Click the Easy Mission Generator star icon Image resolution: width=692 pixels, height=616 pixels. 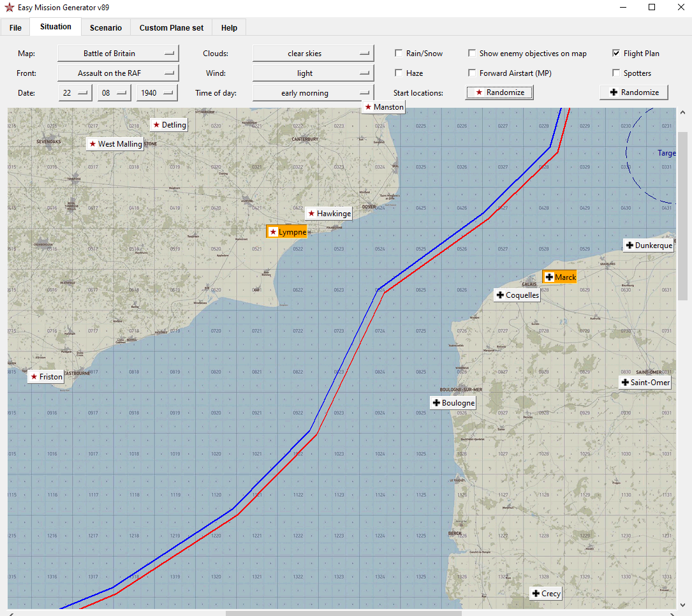[x=9, y=8]
